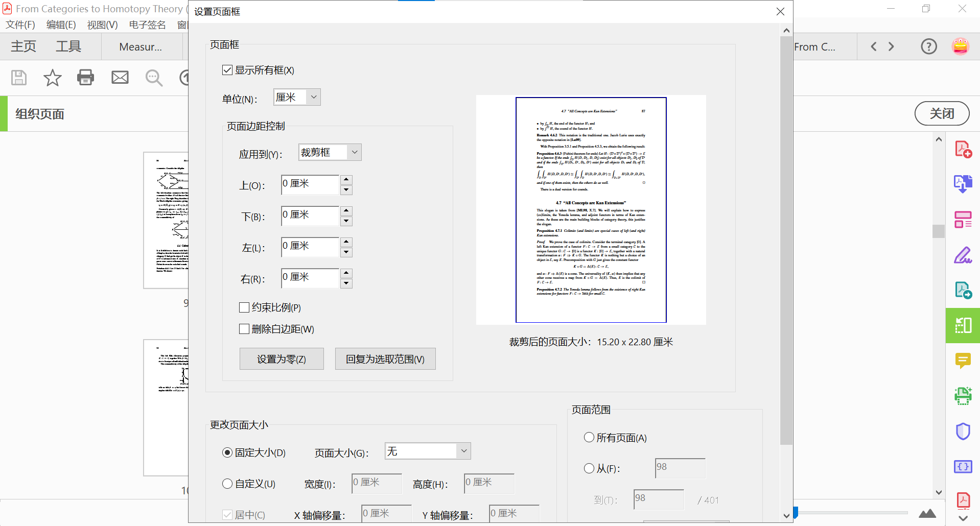Open the Export PDF tool

click(x=963, y=183)
